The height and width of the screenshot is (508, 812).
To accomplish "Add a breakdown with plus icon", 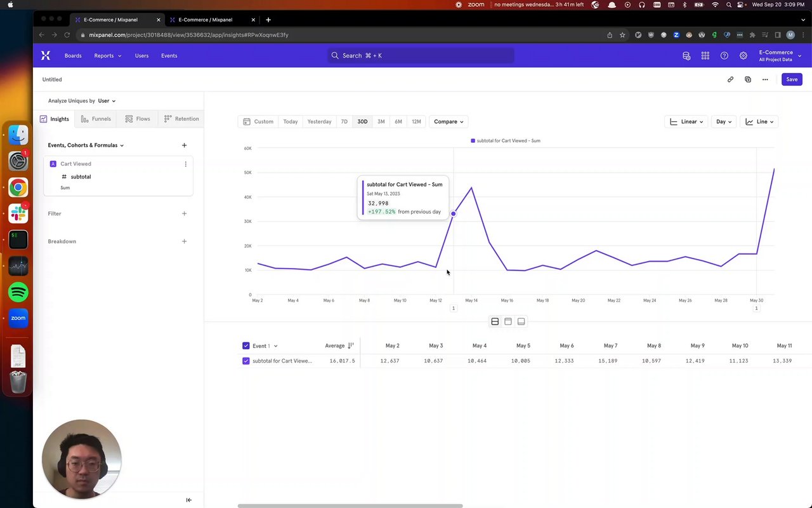I will [184, 241].
